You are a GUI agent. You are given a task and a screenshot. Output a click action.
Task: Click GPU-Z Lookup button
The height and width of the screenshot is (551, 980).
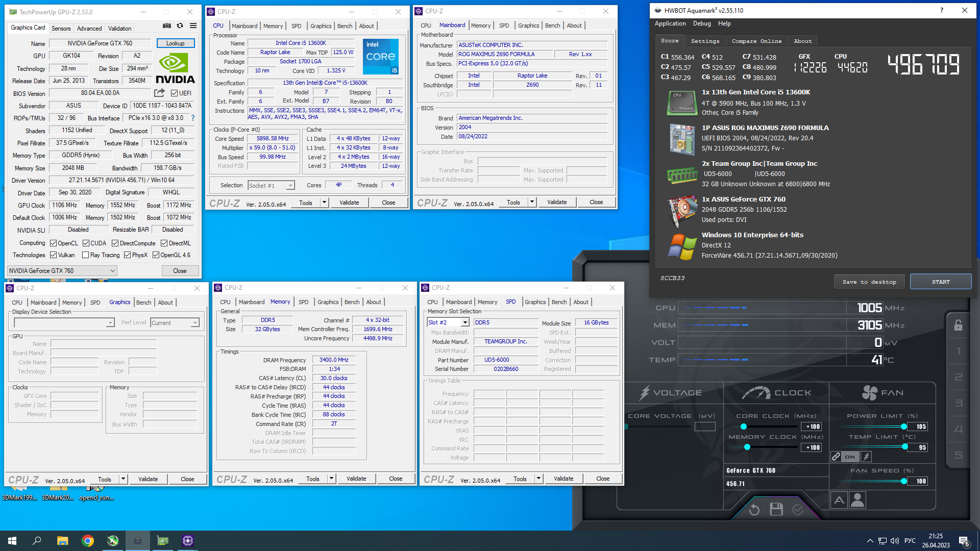pos(176,43)
